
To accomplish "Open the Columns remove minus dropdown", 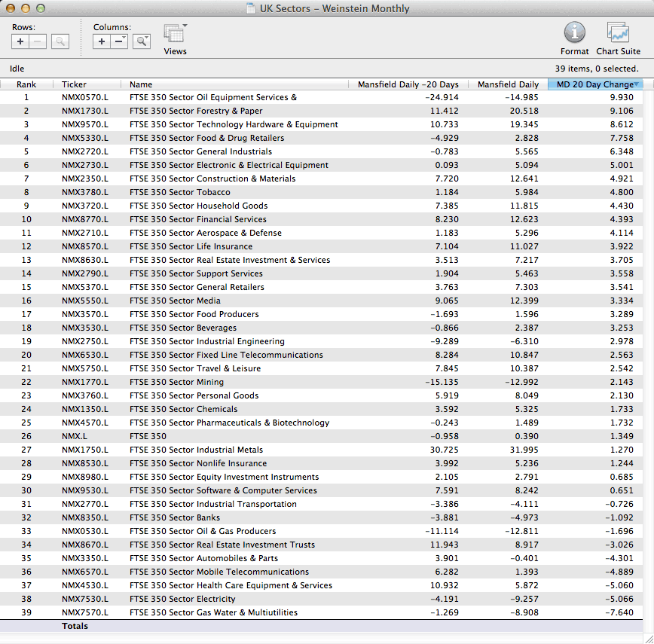I will pos(120,41).
